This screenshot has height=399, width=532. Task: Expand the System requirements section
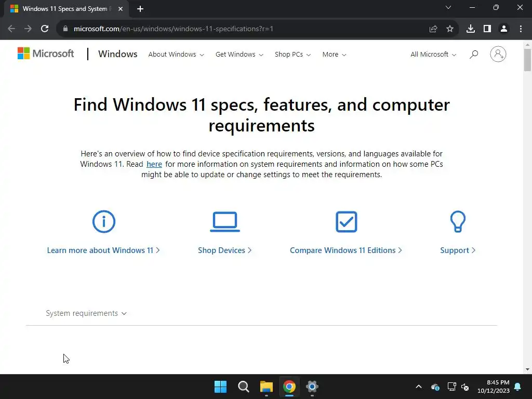[86, 313]
